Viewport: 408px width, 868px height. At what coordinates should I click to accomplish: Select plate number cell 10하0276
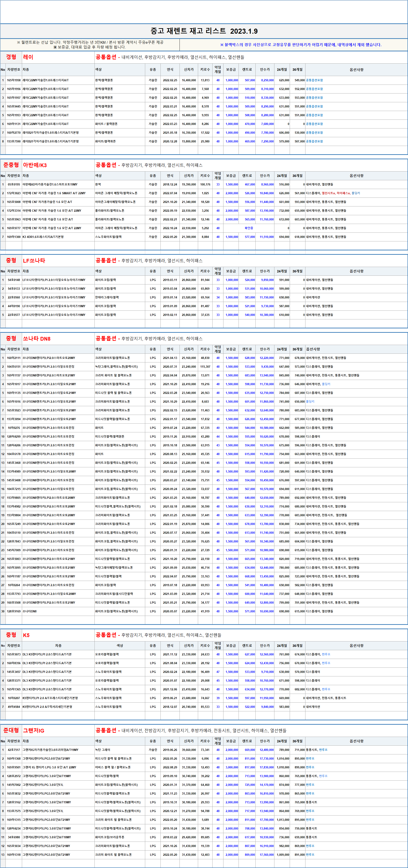tap(14, 428)
